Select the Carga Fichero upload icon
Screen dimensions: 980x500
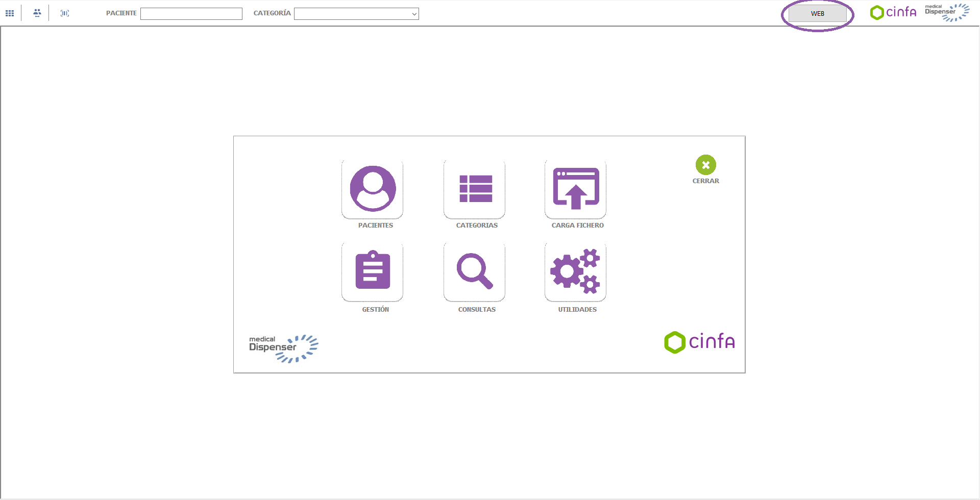[x=576, y=189]
